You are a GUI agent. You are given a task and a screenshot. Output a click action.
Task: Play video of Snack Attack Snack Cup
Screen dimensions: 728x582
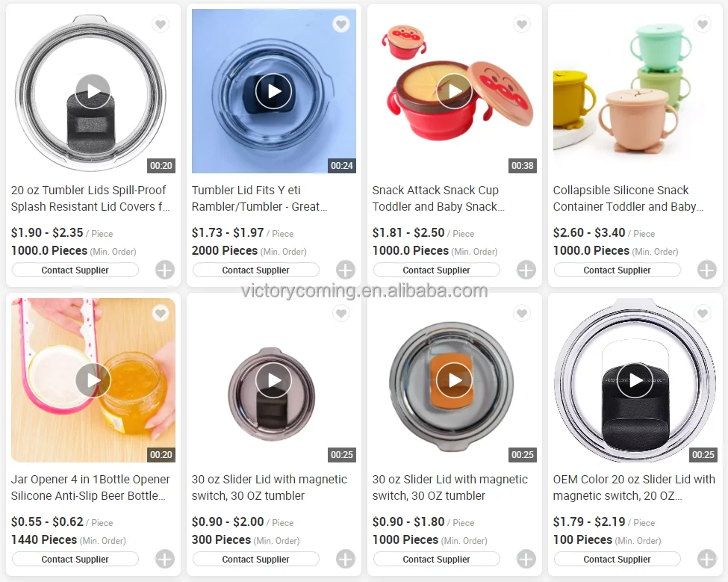[454, 91]
